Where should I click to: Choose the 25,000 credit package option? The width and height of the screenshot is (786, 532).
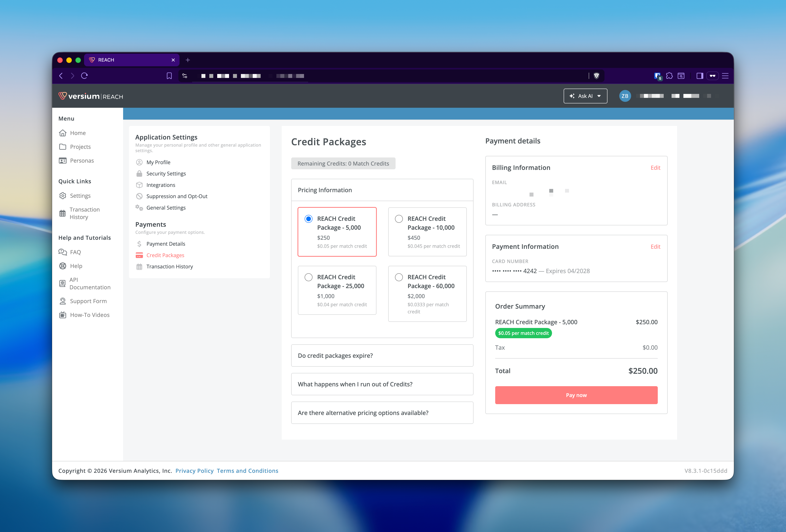tap(308, 277)
